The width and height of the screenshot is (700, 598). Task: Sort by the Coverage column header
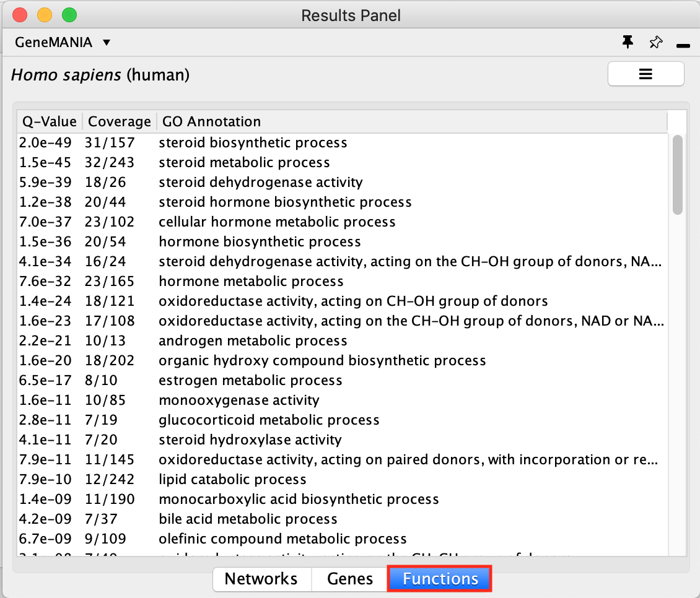119,121
